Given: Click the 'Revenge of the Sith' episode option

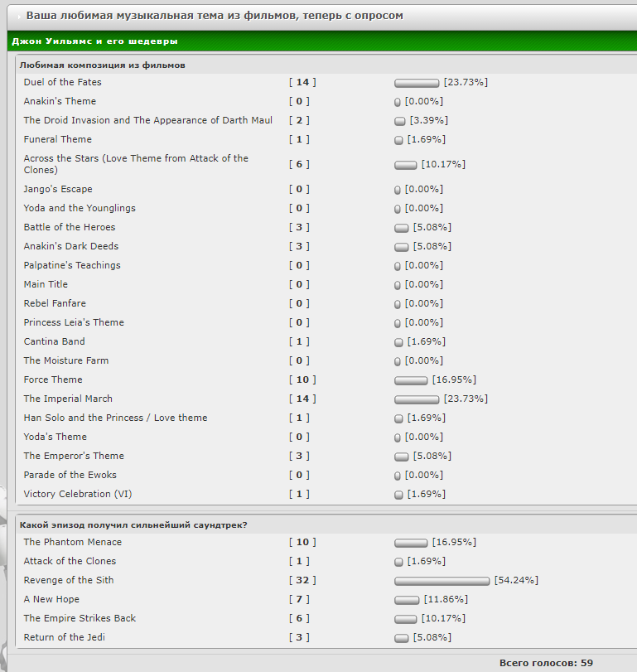Looking at the screenshot, I should pos(69,580).
